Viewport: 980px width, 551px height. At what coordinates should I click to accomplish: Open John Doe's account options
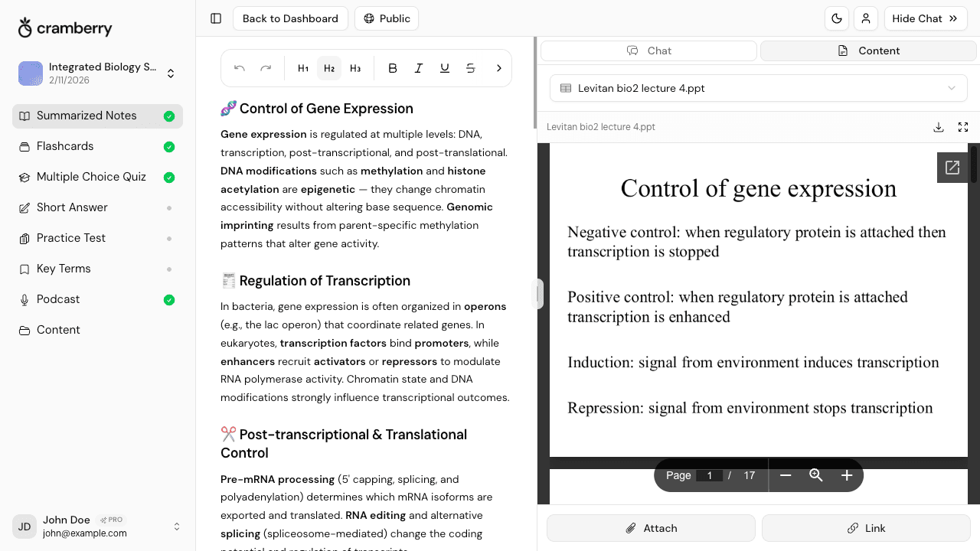[x=177, y=527]
